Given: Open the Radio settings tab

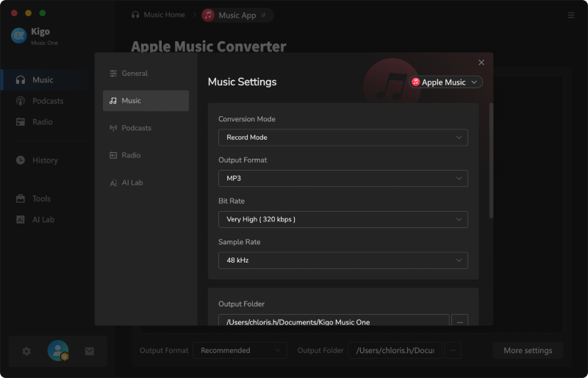Looking at the screenshot, I should [x=146, y=155].
